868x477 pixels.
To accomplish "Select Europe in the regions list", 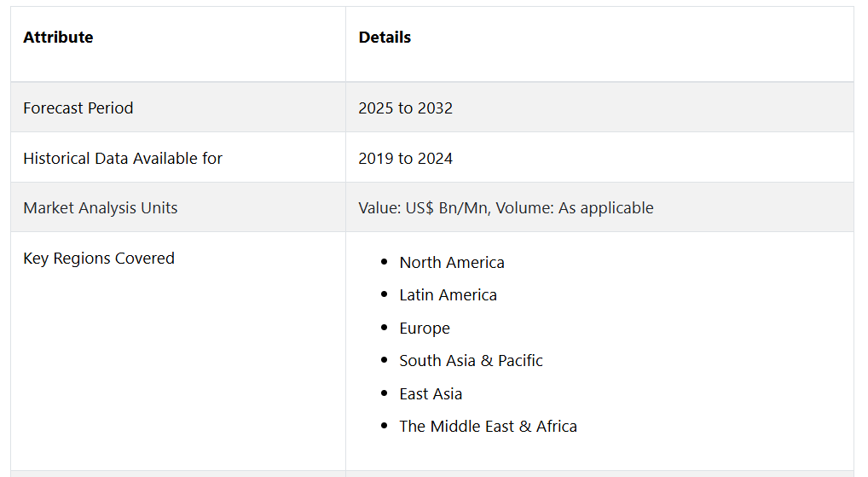I will pyautogui.click(x=425, y=328).
